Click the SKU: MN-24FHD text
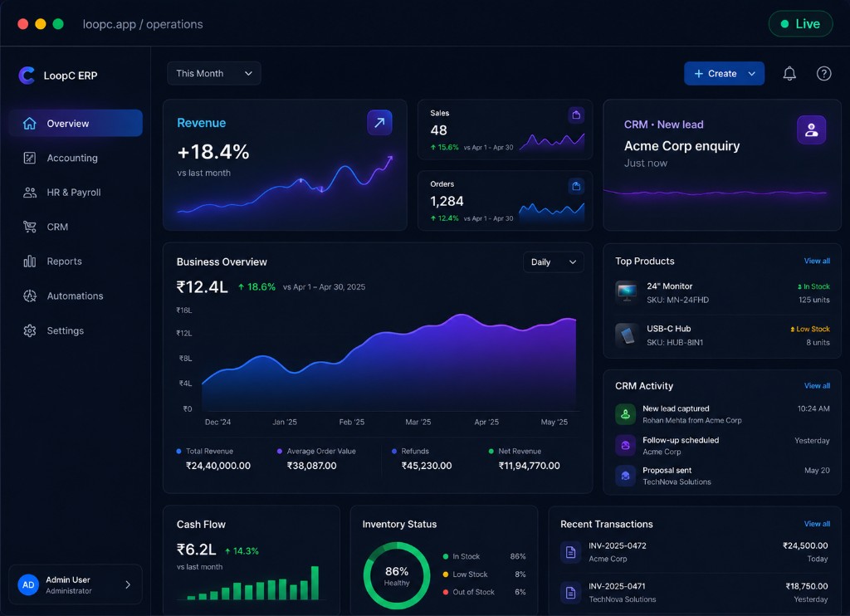Screen dimensions: 850x616 coord(677,300)
